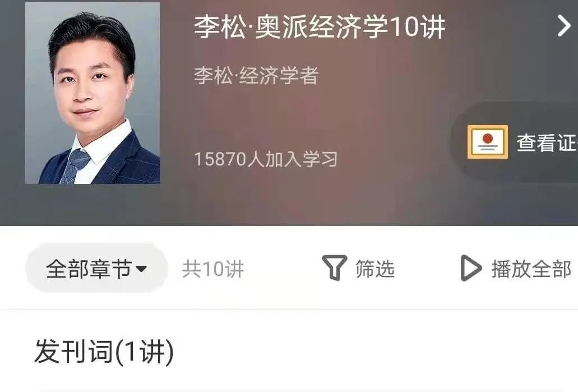This screenshot has height=392, width=578.
Task: Click the 全部章节 text in the grey pill
Action: 89,269
